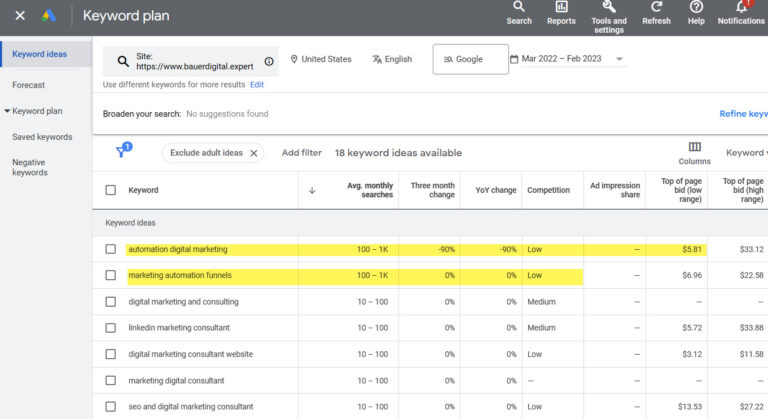Click keyword 'linkedin marketing consultant'
The image size is (768, 419).
pos(179,328)
